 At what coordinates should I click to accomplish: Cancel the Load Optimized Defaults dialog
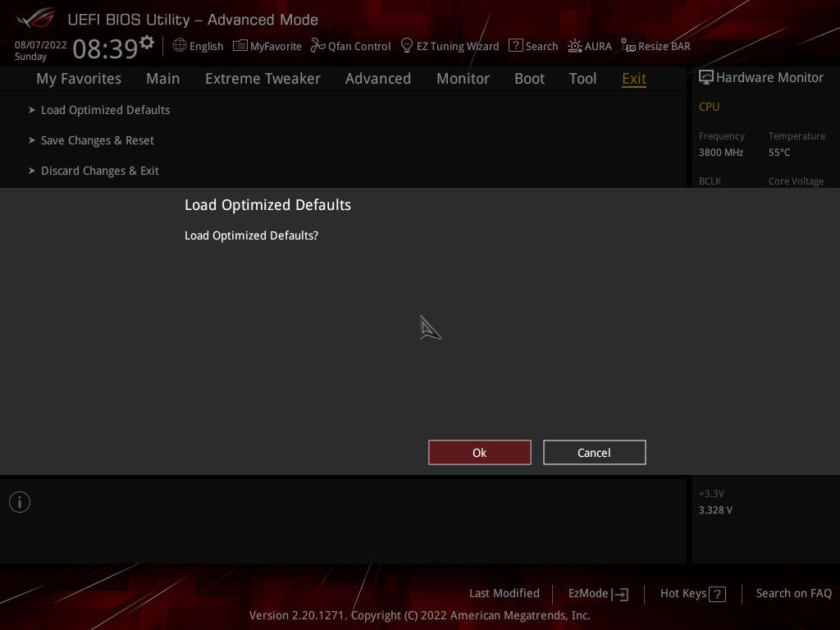pyautogui.click(x=594, y=453)
